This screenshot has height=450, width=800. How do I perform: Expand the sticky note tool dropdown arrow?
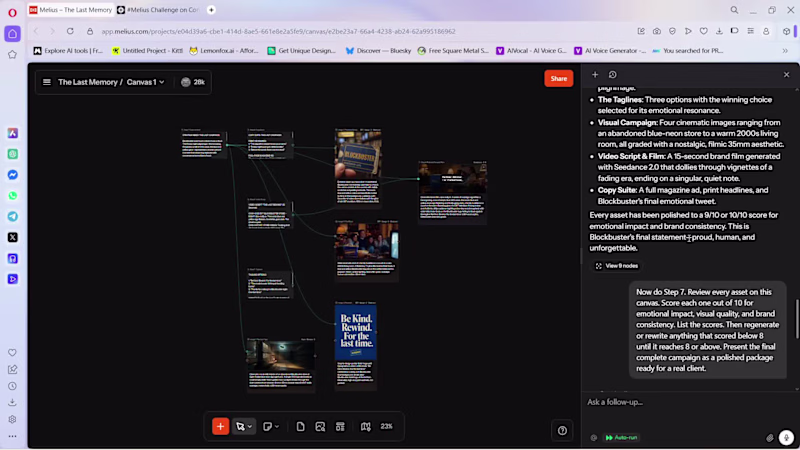click(x=277, y=427)
